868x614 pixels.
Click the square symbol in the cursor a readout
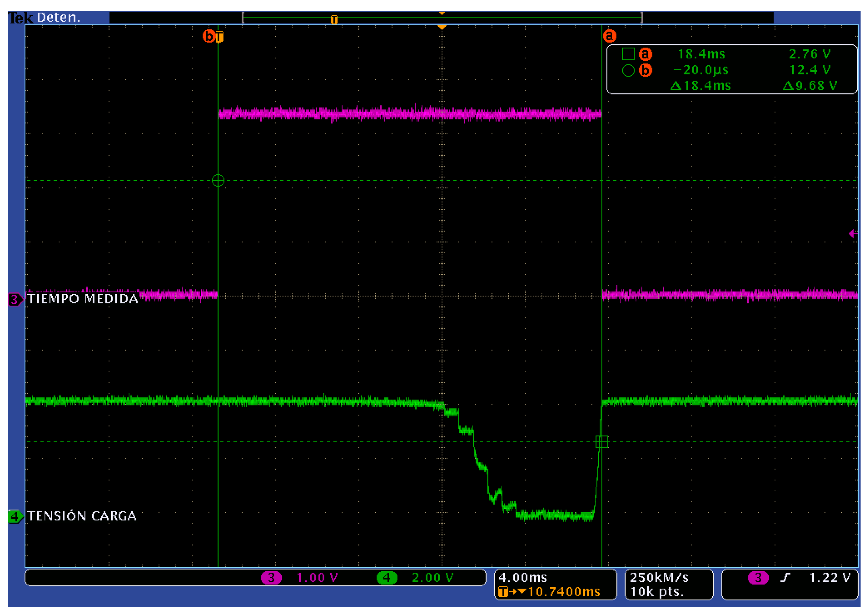tap(628, 54)
